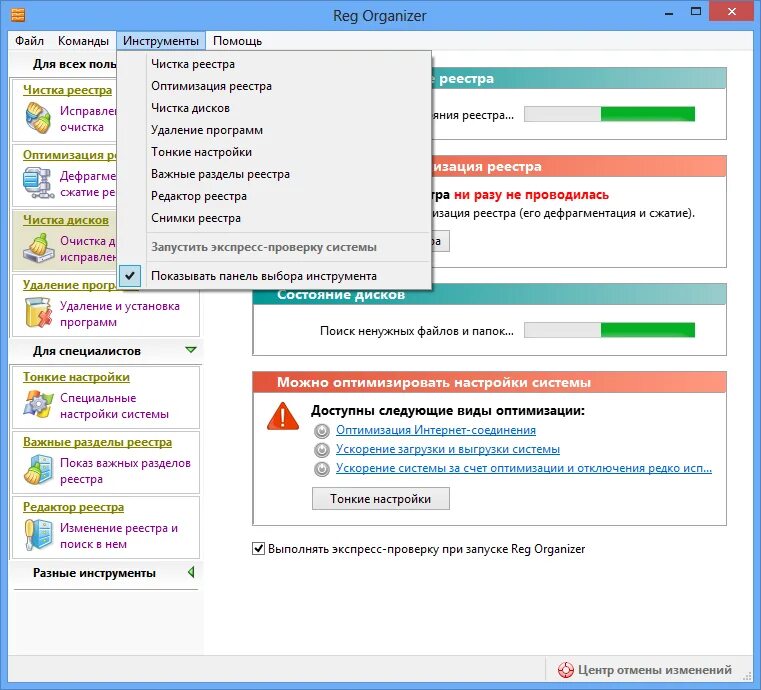The height and width of the screenshot is (690, 761).
Task: Click the fine tweaks gear icon
Action: pyautogui.click(x=38, y=405)
